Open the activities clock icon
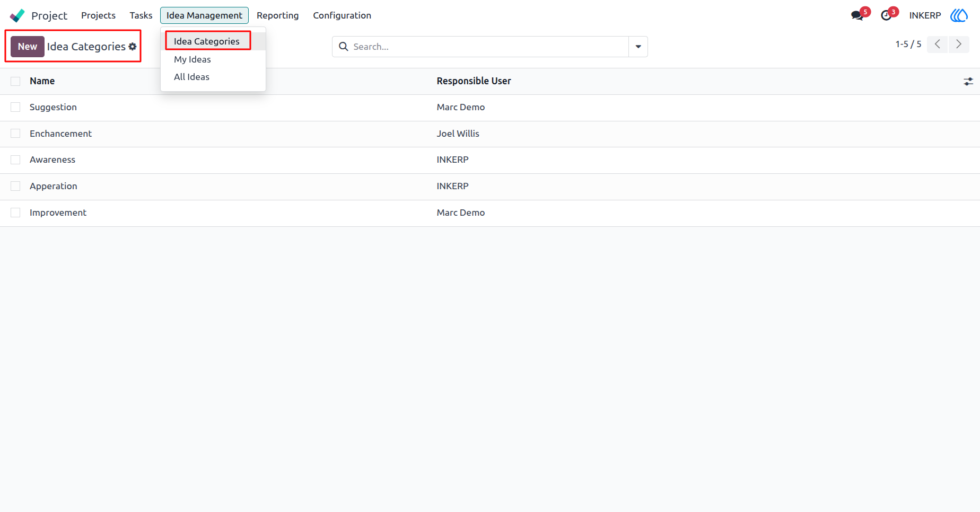980x512 pixels. pyautogui.click(x=886, y=15)
